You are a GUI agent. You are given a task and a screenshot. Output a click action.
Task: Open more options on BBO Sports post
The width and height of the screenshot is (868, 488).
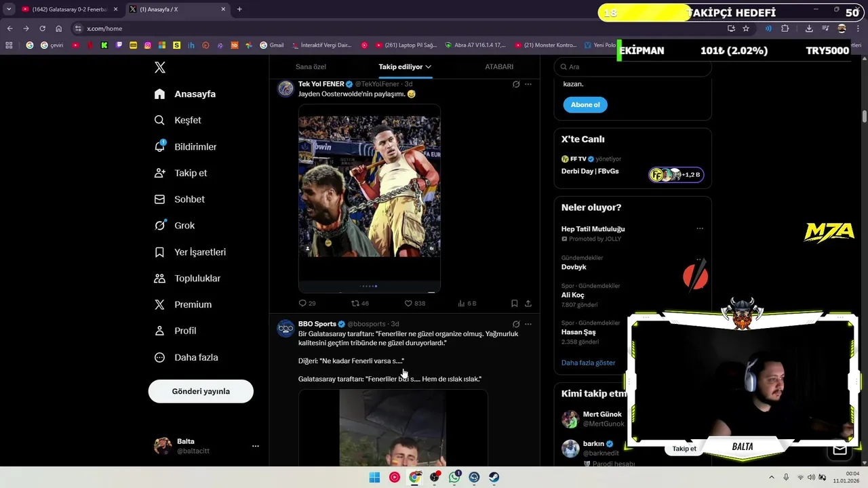pos(528,324)
